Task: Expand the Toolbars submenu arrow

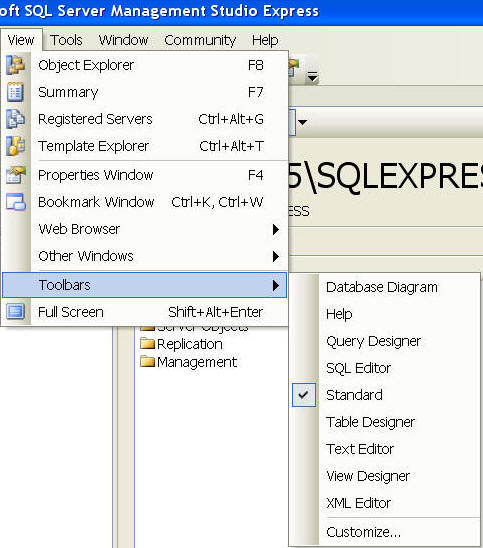Action: [x=276, y=286]
